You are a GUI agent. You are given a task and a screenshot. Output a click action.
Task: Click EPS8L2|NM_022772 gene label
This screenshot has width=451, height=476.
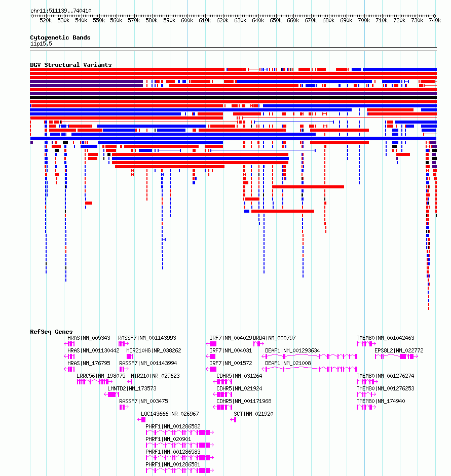tap(399, 350)
